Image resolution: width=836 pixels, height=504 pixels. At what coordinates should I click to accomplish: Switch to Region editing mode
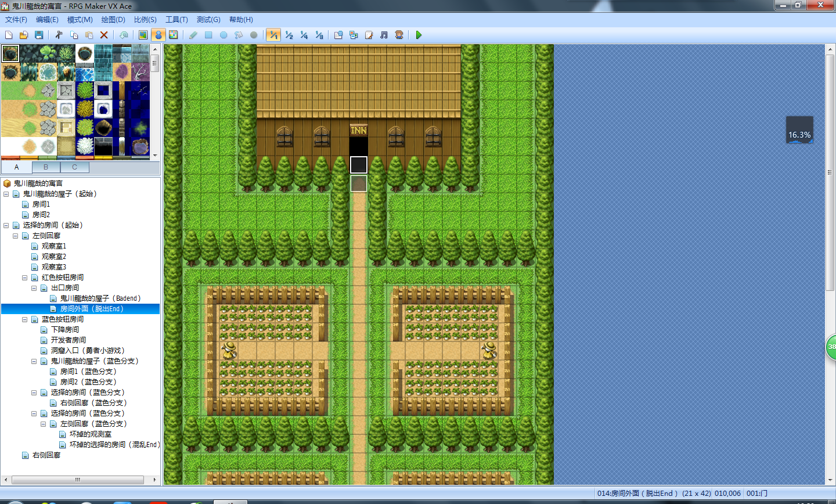(x=173, y=35)
